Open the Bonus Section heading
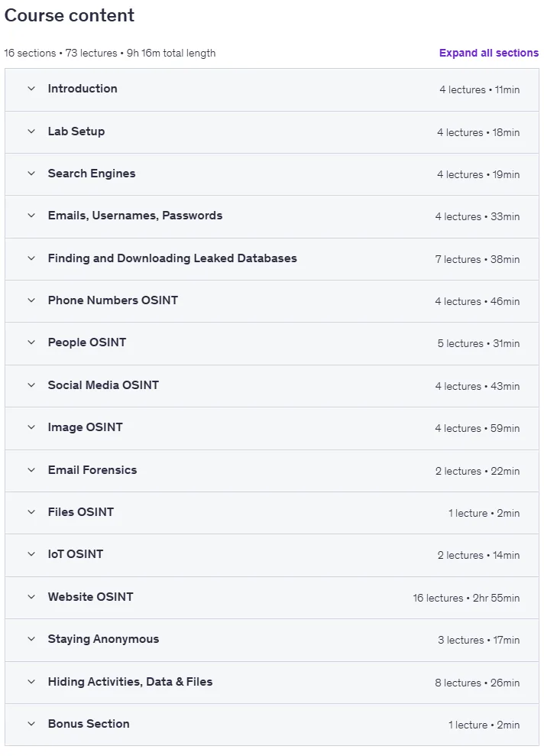This screenshot has width=544, height=756. tap(89, 724)
